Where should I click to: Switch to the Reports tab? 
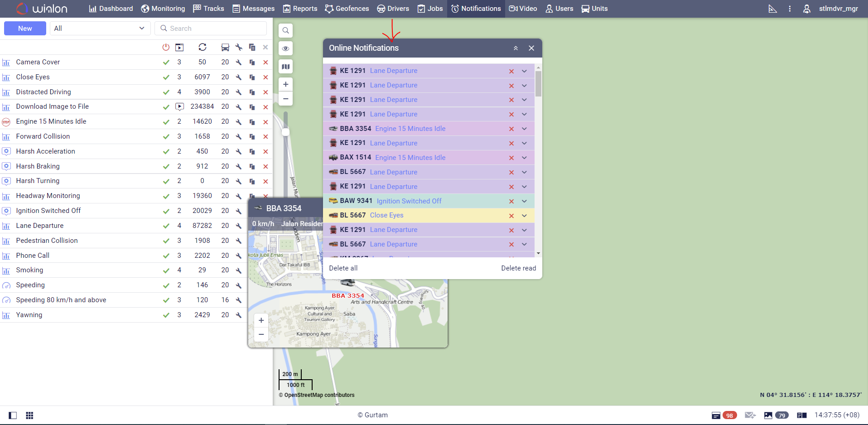pos(300,9)
